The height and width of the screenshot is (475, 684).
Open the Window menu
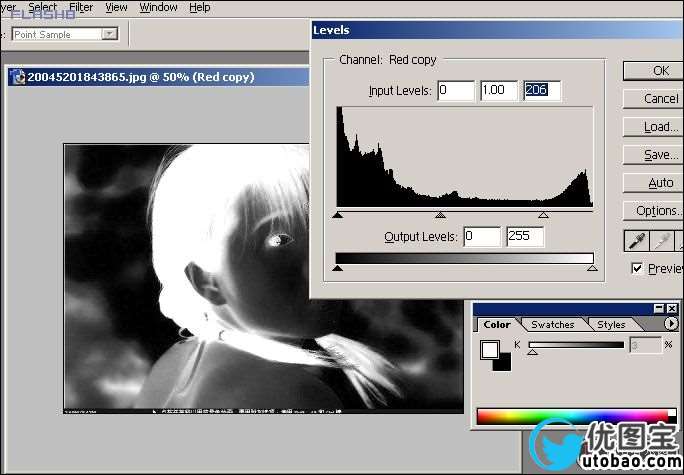(x=158, y=7)
